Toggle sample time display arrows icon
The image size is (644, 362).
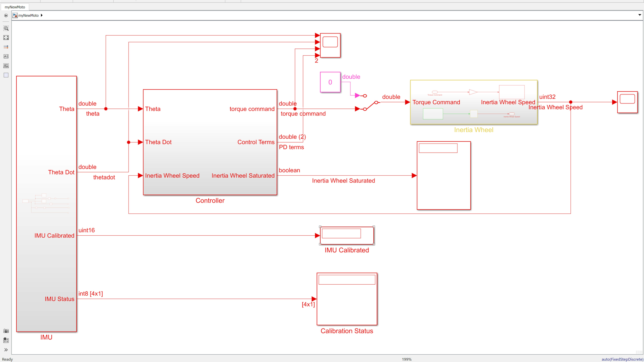(6, 47)
